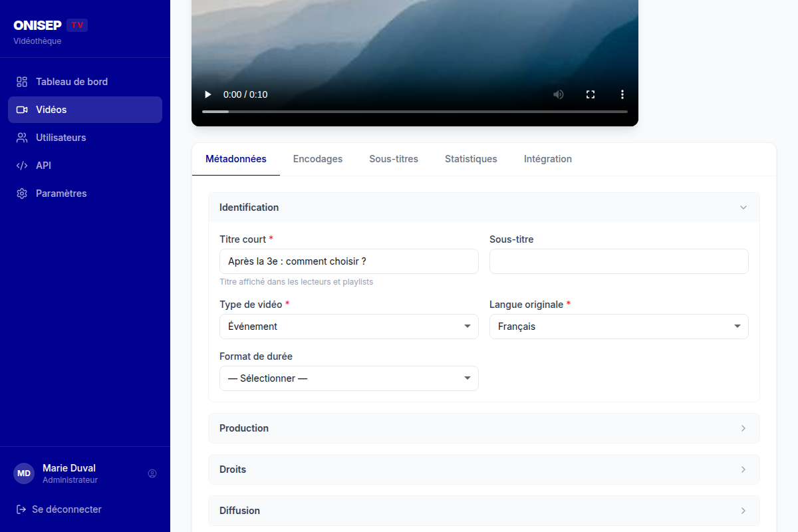Click the API code brackets icon
Viewport: 798px width, 532px height.
tap(22, 166)
